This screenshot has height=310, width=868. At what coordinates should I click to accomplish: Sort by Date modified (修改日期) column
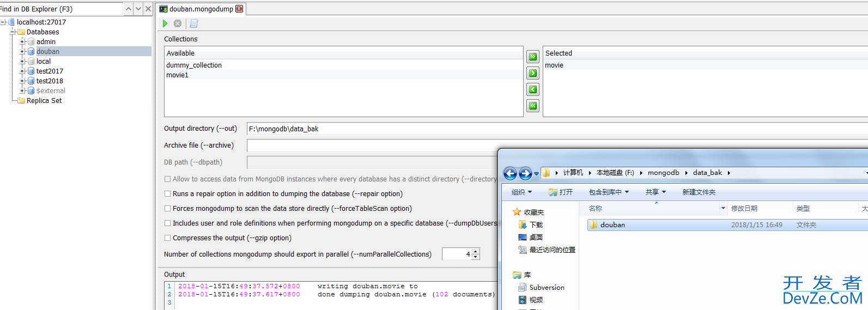(x=760, y=208)
